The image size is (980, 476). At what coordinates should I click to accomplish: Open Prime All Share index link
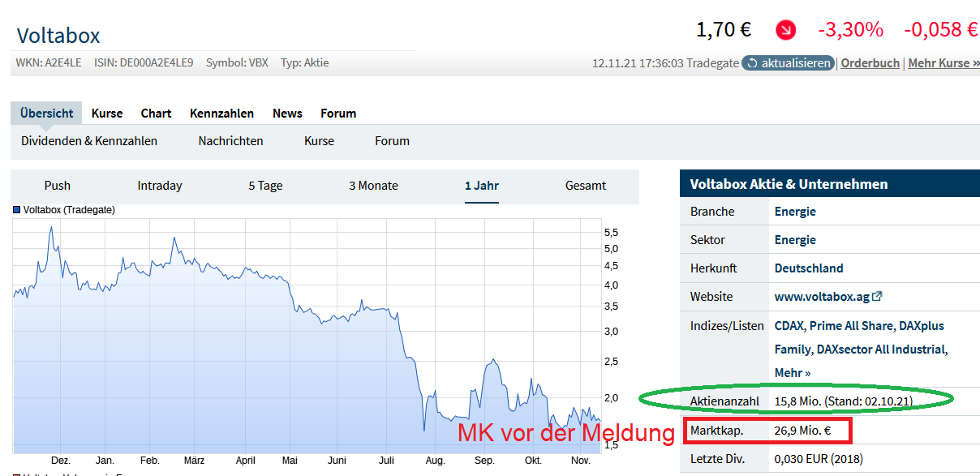[851, 326]
